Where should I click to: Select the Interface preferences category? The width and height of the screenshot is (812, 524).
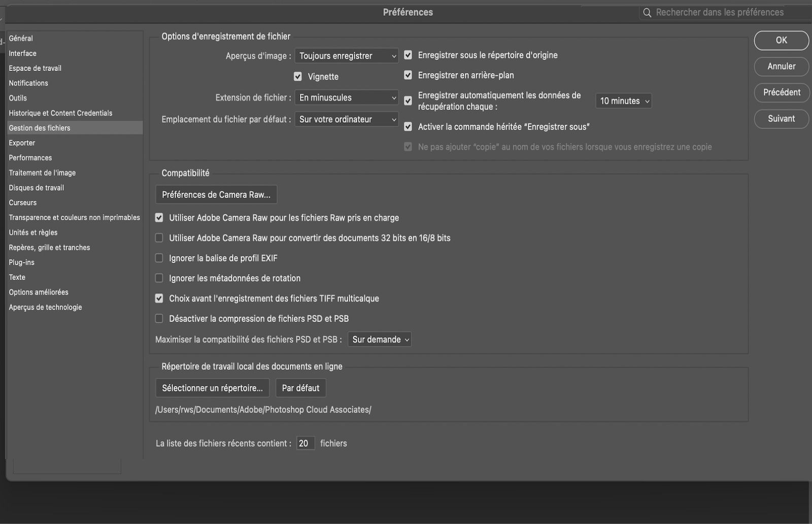click(23, 53)
